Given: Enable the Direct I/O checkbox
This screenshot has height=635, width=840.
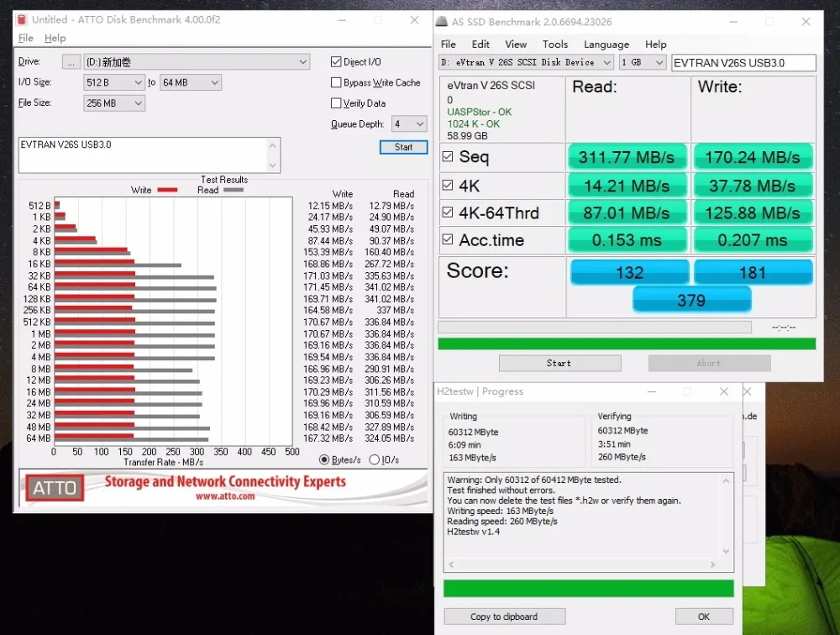Looking at the screenshot, I should [336, 61].
